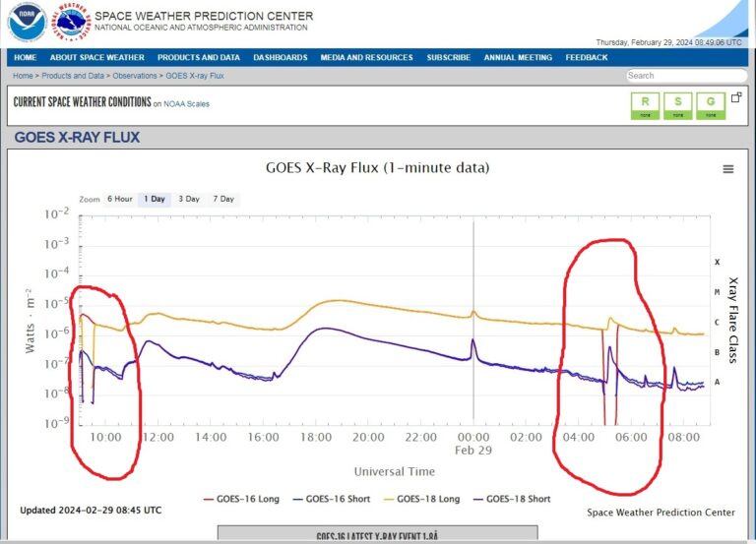756x544 pixels.
Task: Toggle GOES-16 Long legend series
Action: click(x=241, y=499)
